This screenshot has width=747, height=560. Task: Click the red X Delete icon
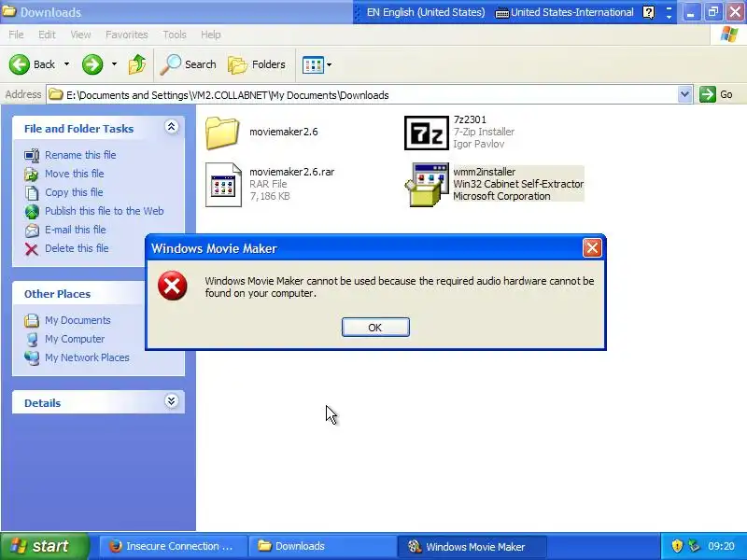click(32, 249)
